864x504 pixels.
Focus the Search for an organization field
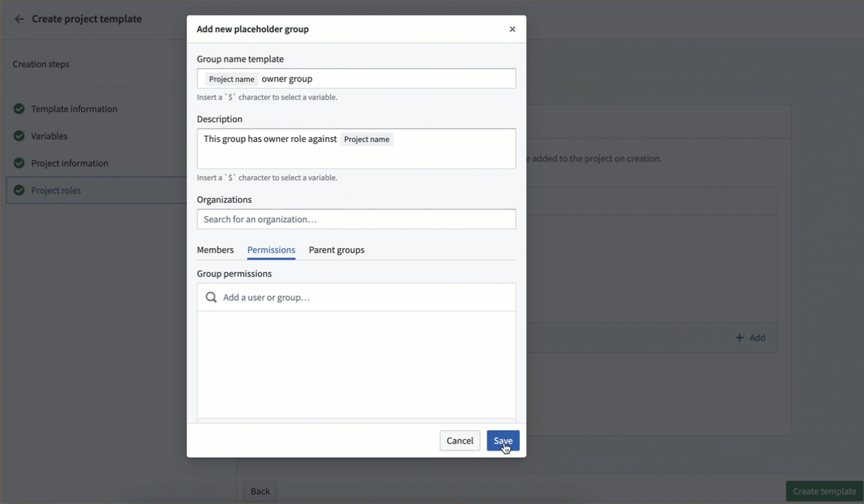tap(357, 219)
